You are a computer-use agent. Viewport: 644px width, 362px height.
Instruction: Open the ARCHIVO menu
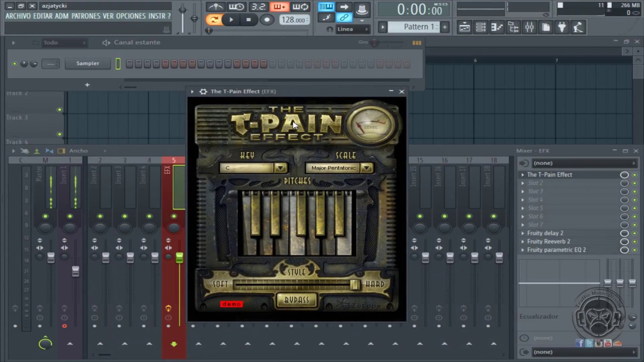(18, 16)
